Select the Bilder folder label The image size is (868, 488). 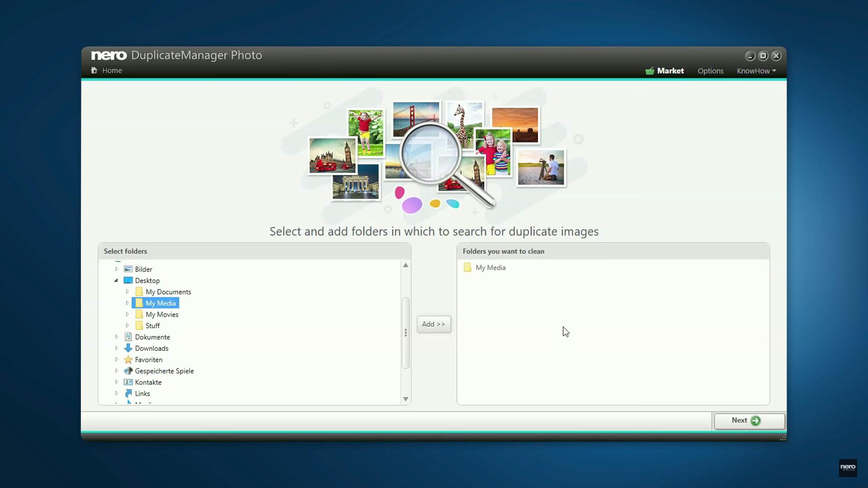[144, 269]
